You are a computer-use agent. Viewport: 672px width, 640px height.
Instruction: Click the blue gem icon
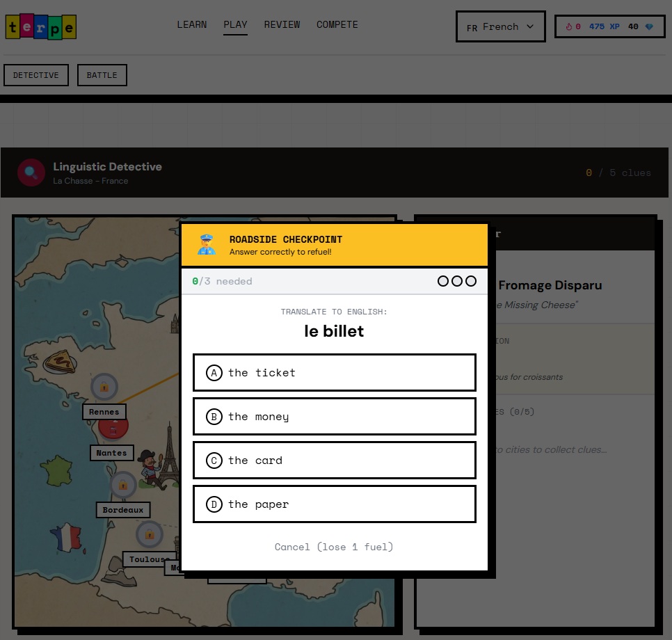649,27
